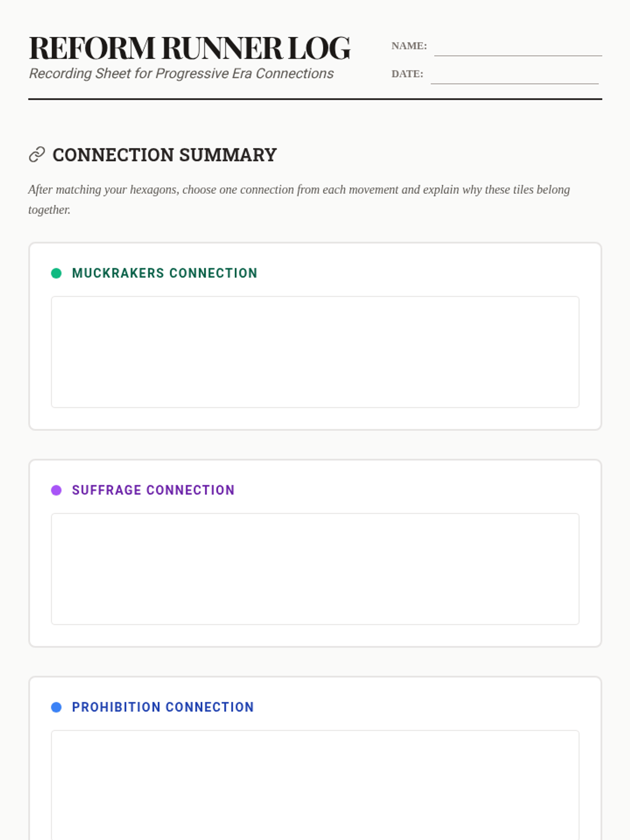Click the NAME: label

coord(409,46)
